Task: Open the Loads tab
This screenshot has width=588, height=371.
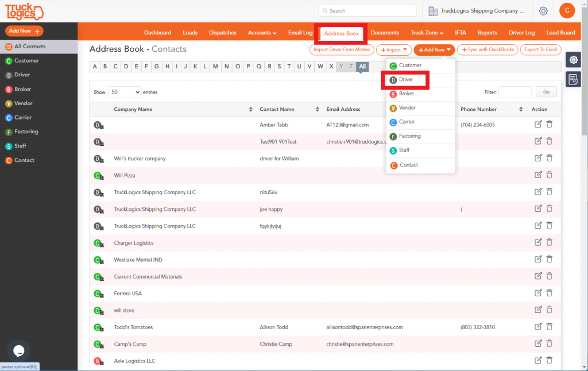Action: [x=190, y=33]
